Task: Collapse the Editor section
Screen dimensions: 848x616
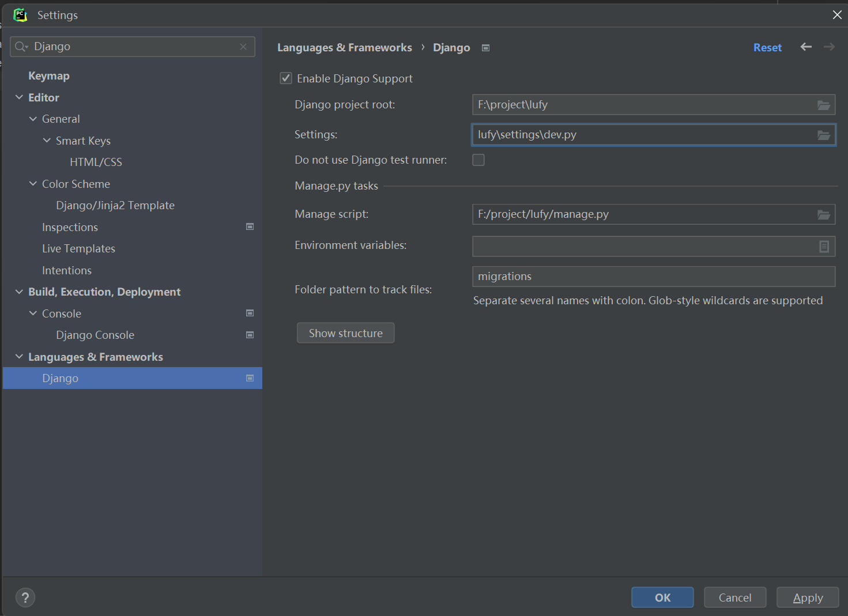Action: [19, 97]
